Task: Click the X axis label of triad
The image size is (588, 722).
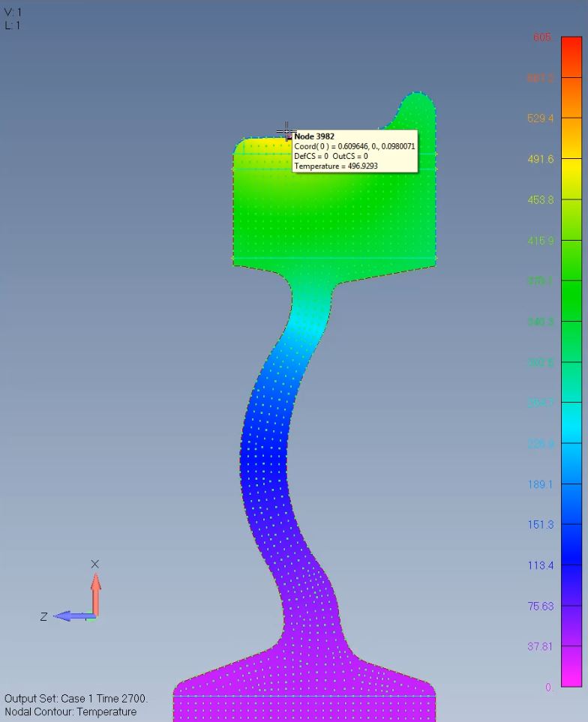Action: (95, 564)
